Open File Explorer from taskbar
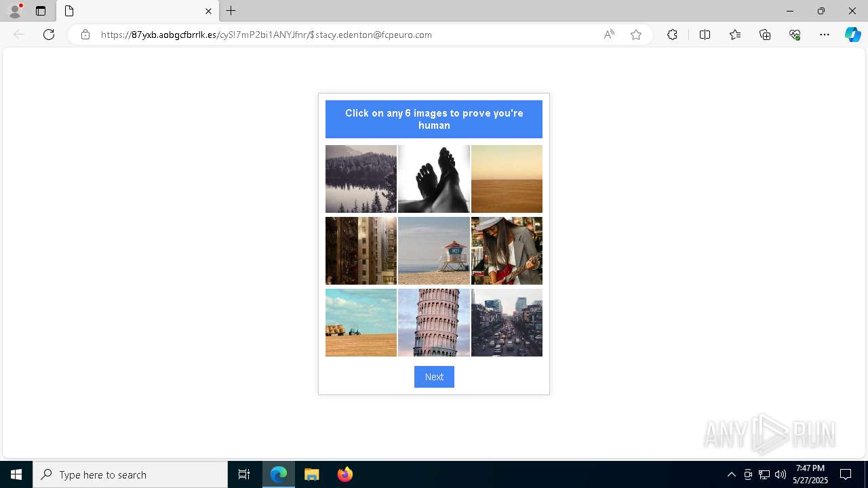This screenshot has width=868, height=488. tap(312, 474)
